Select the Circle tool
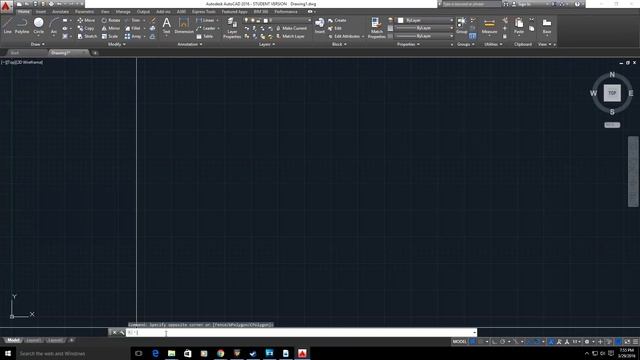The height and width of the screenshot is (360, 640). tap(38, 25)
